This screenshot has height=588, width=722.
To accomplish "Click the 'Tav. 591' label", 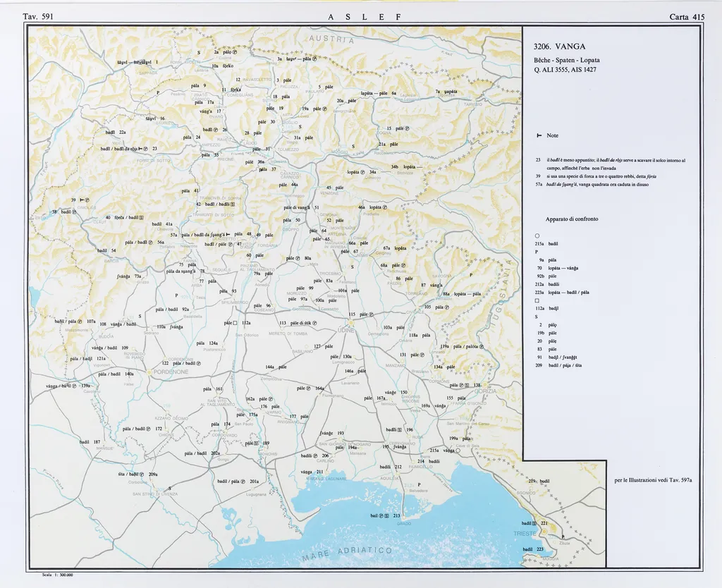I will coord(39,16).
